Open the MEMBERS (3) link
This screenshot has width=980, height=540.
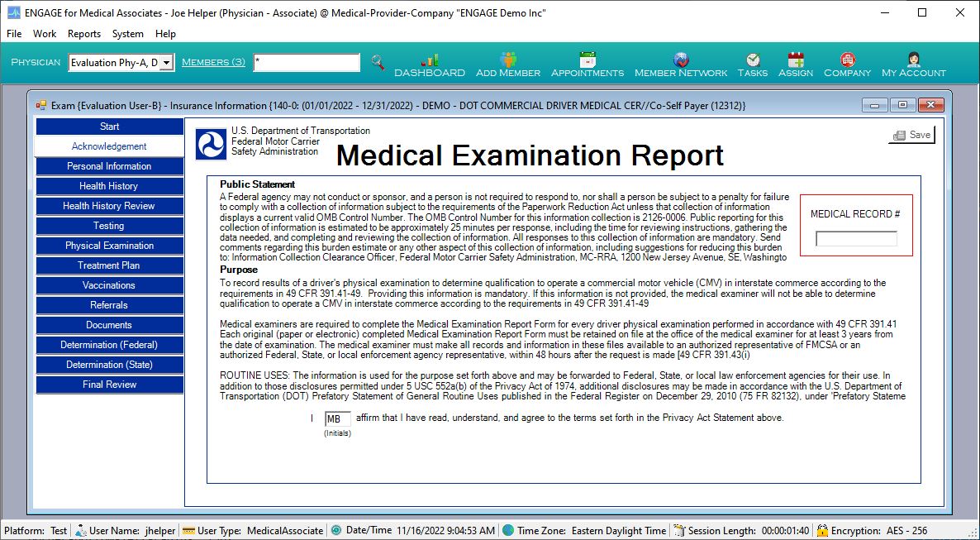pyautogui.click(x=213, y=62)
